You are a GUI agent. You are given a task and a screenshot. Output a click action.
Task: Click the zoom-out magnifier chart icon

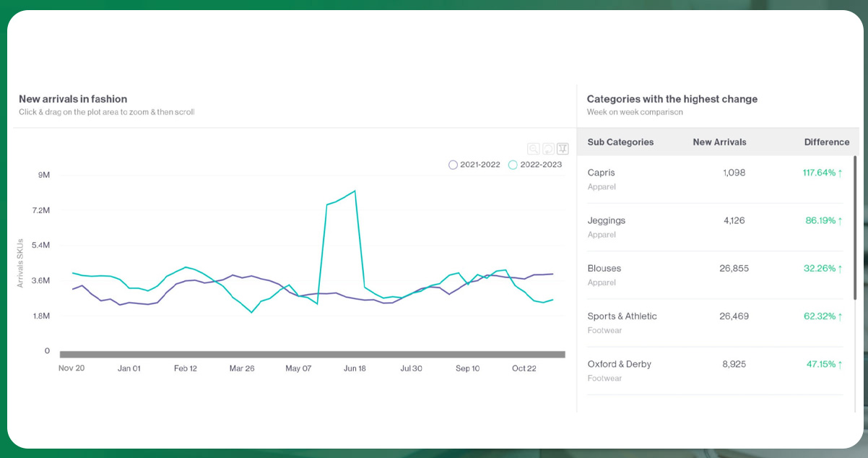click(533, 149)
